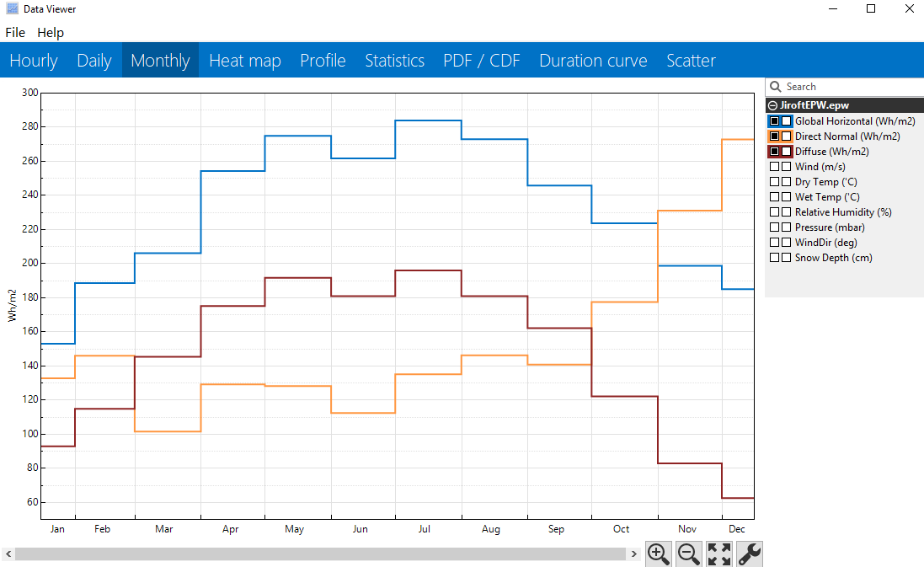
Task: Uncheck Global Horizontal left axis checkbox
Action: pyautogui.click(x=775, y=121)
